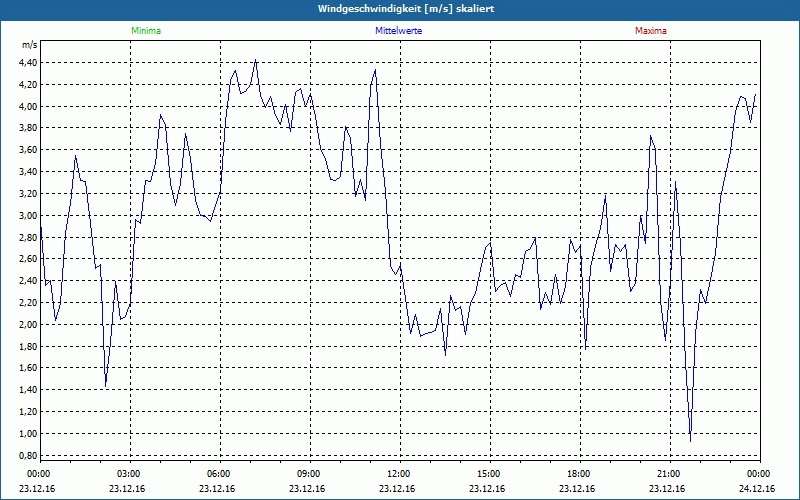The image size is (800, 500).
Task: Click the Mittelwerte legend label
Action: tap(398, 31)
